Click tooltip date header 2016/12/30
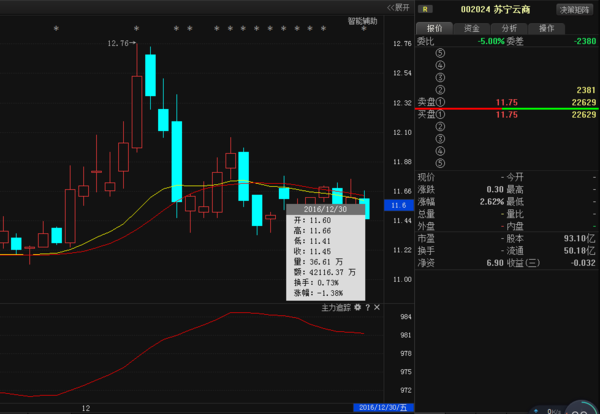This screenshot has height=414, width=600. point(325,209)
